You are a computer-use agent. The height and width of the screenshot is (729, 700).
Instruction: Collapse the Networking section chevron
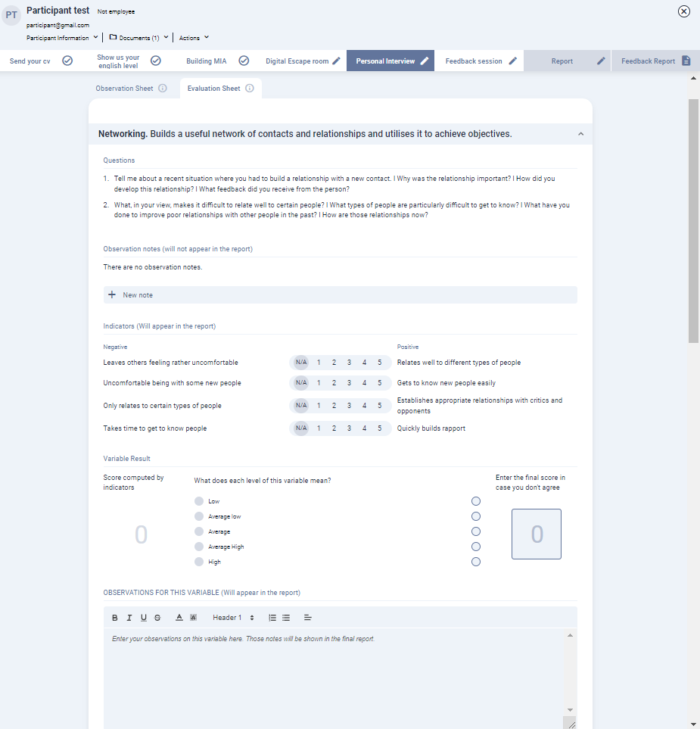(580, 134)
